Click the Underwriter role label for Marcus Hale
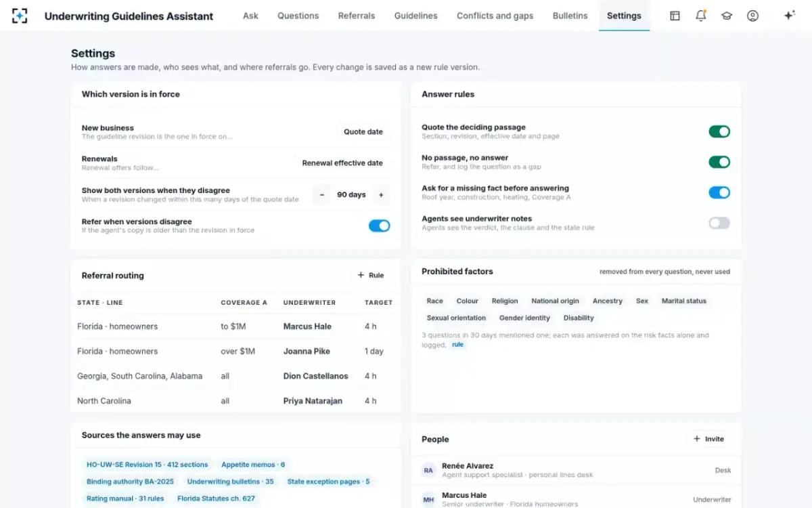Viewport: 812px width, 508px height. (712, 500)
